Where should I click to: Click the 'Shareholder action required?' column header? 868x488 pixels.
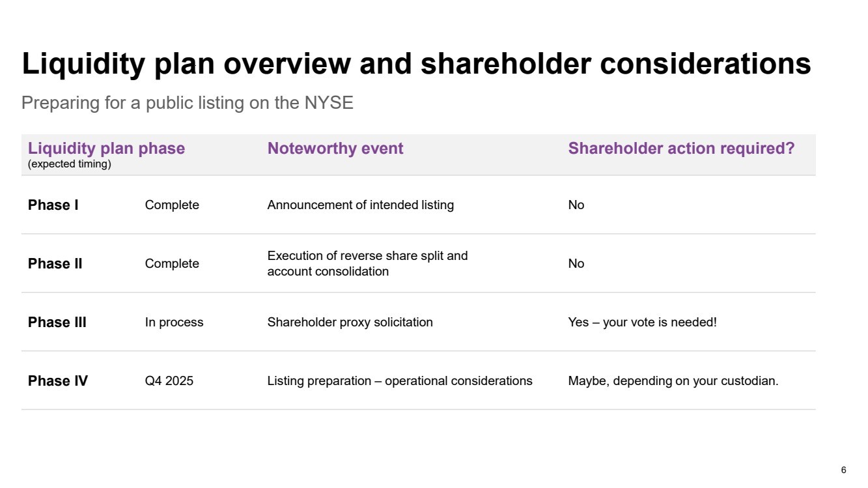pos(681,149)
